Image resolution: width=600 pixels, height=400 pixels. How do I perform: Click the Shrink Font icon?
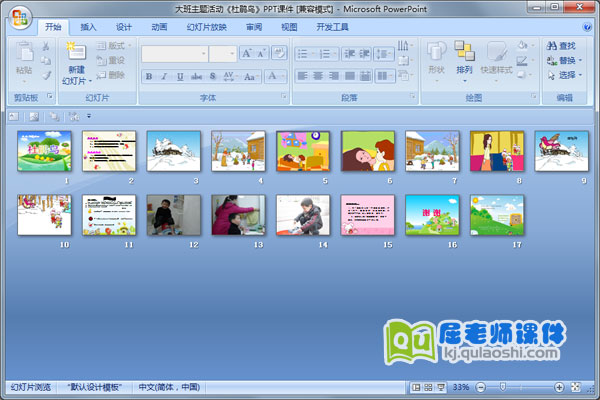(262, 53)
